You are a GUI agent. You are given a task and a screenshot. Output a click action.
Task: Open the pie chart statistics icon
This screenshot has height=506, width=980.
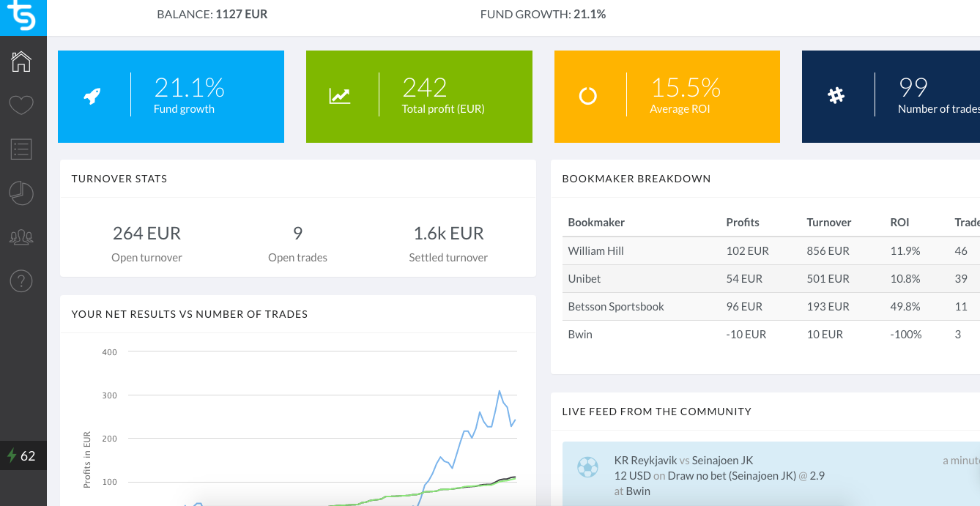pos(21,193)
